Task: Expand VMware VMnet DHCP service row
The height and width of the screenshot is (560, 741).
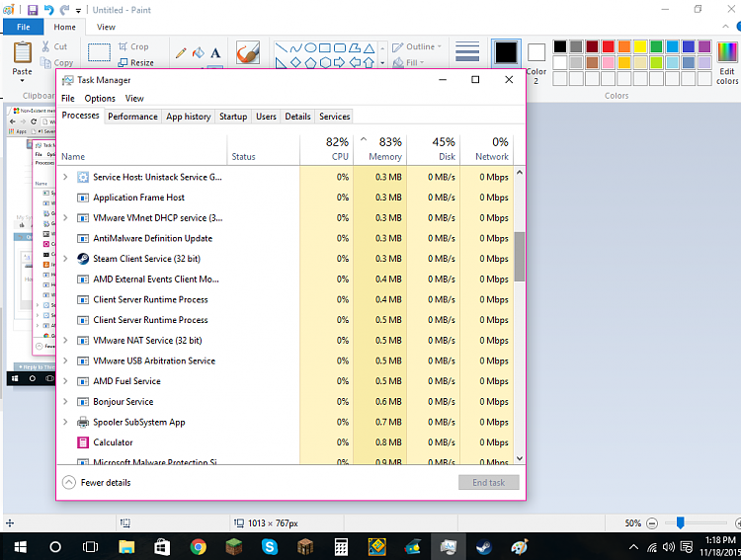Action: 65,218
